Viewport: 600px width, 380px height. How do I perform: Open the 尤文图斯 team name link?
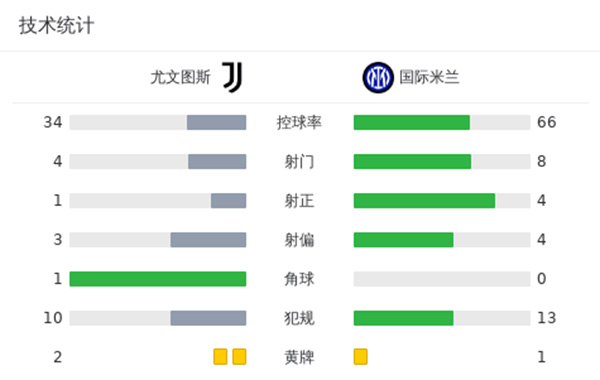[181, 77]
